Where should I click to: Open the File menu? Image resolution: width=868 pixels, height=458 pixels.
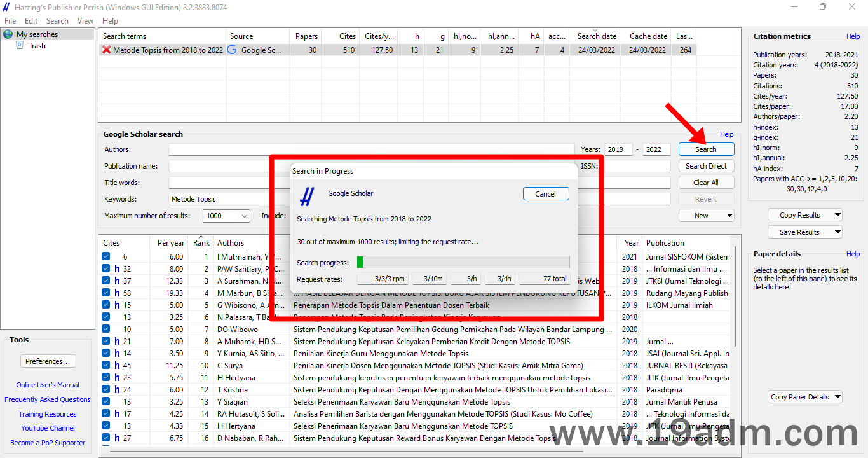tap(10, 21)
